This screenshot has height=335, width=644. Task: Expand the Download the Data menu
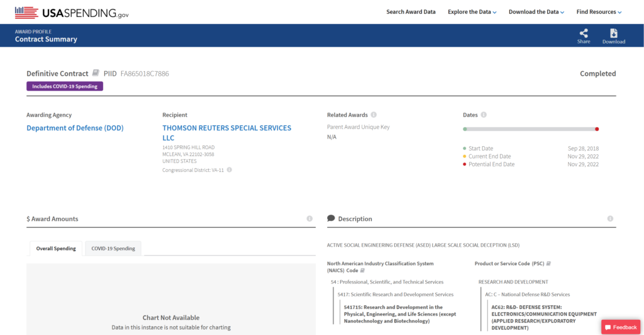point(536,12)
